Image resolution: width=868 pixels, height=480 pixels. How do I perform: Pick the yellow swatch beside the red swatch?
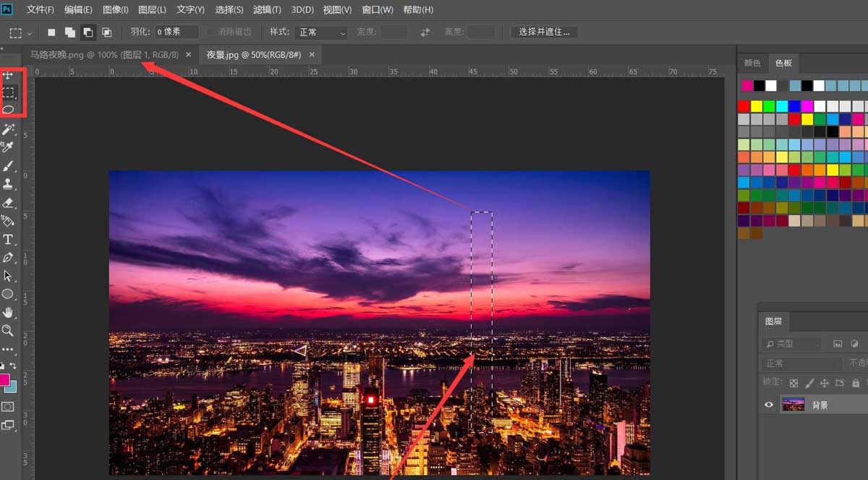tap(757, 106)
